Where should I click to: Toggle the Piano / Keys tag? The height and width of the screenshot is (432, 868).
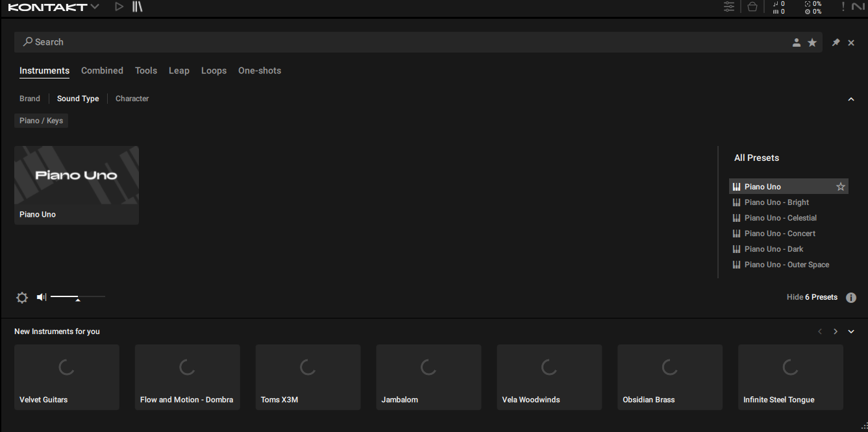42,121
